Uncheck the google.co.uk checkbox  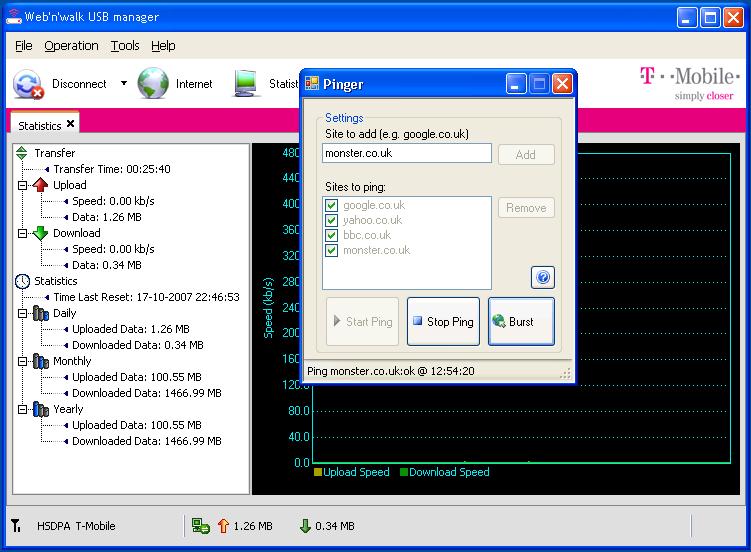pos(331,205)
